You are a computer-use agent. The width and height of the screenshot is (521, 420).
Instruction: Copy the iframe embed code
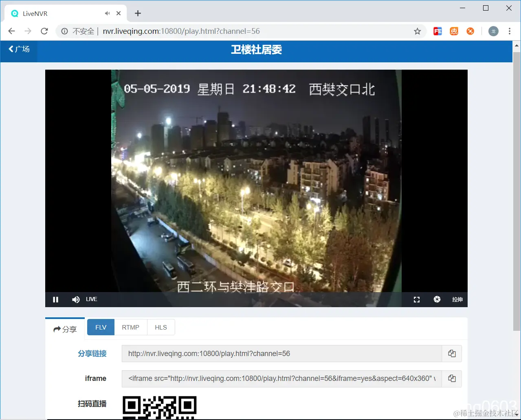point(451,379)
